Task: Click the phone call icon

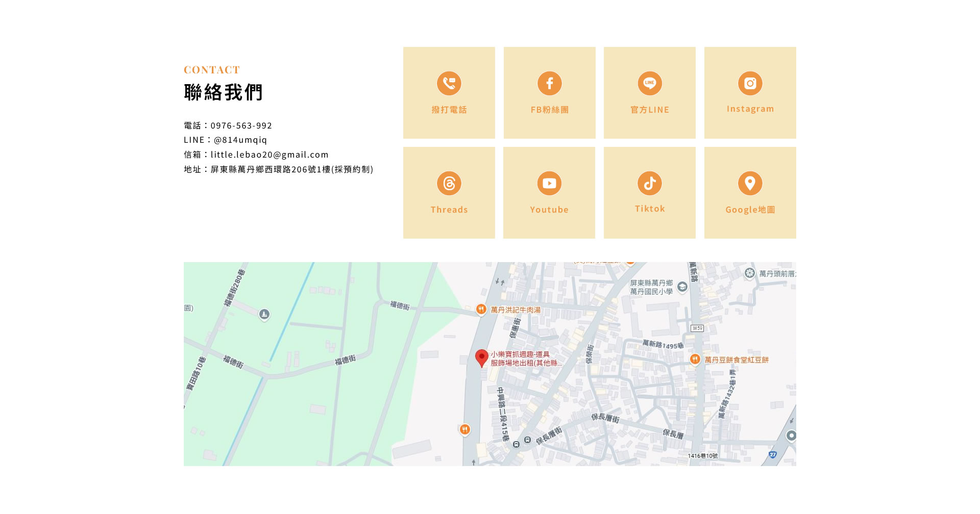Action: [449, 83]
